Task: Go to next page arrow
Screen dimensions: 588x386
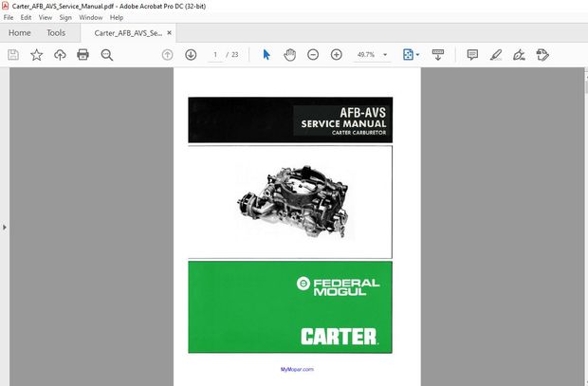Action: [191, 55]
